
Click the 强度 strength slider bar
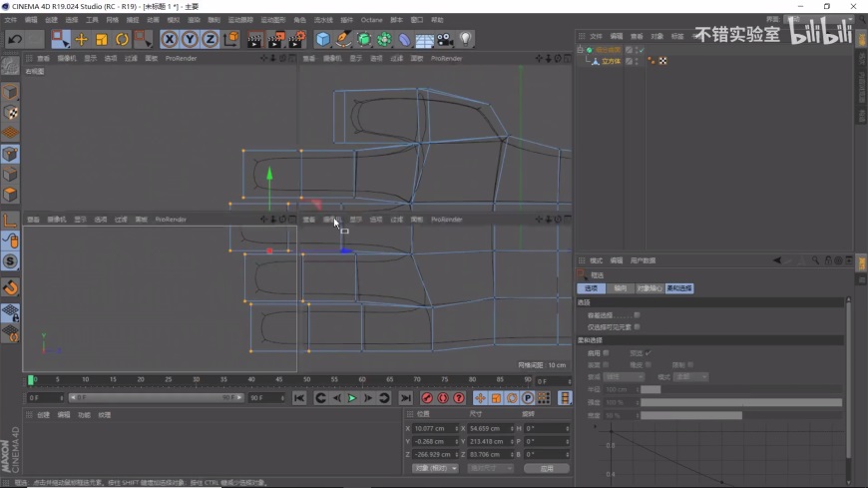tap(741, 402)
